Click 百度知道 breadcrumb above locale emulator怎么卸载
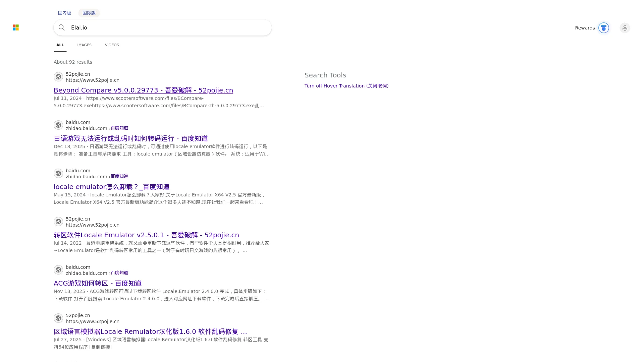Viewport: 644px width, 362px height. 119,176
